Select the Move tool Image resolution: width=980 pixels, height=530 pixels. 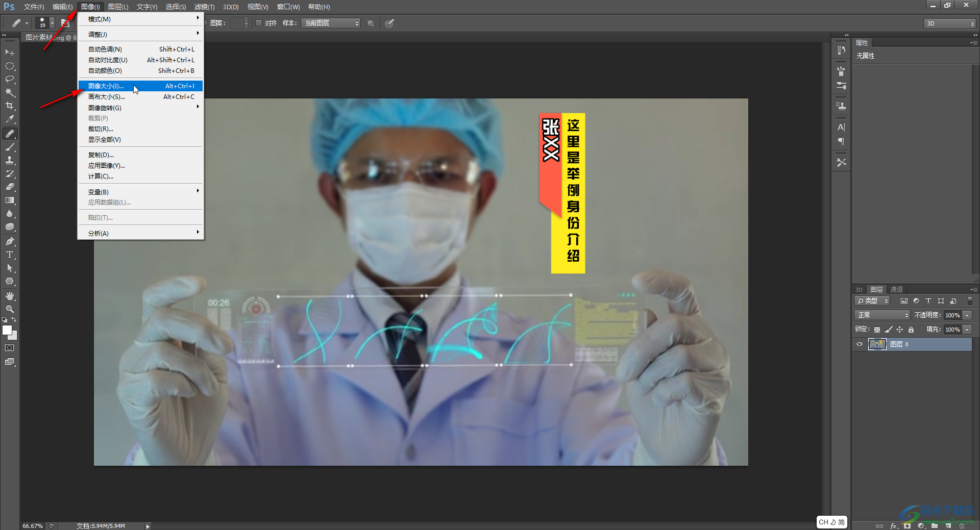coord(10,53)
